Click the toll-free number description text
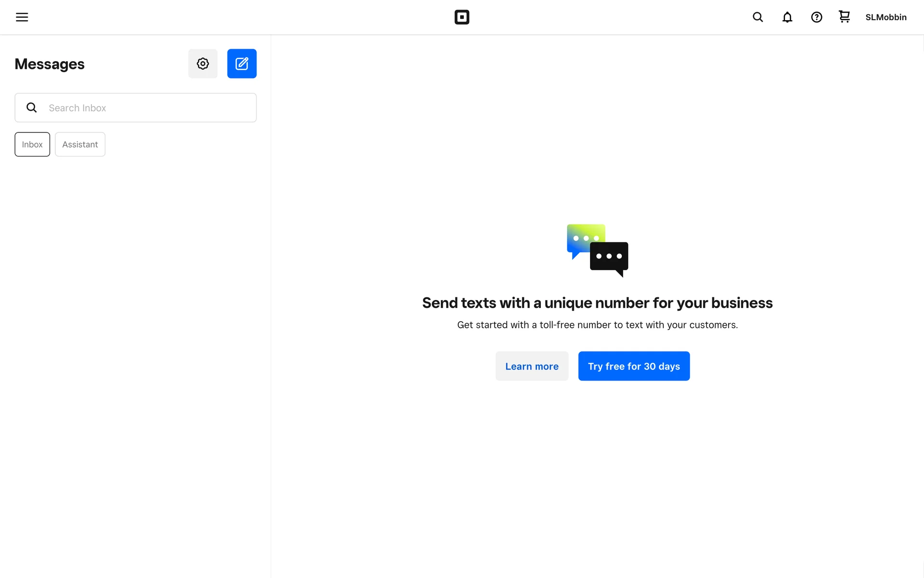Image resolution: width=924 pixels, height=578 pixels. click(597, 325)
